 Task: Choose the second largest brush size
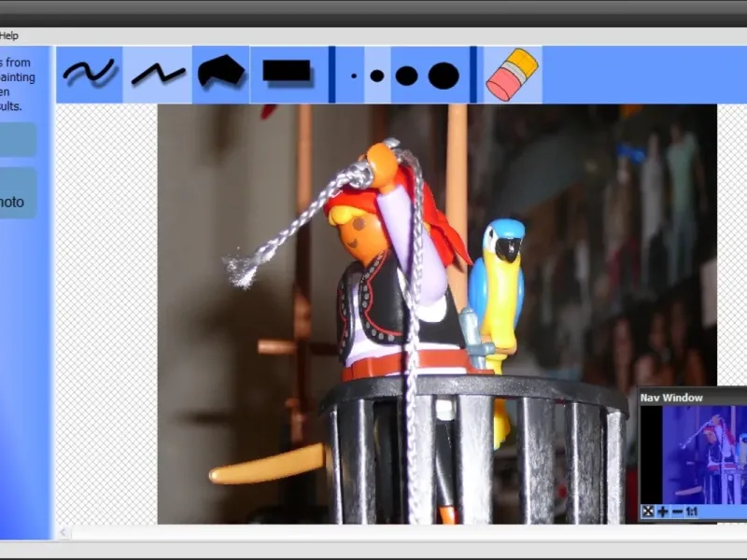406,76
